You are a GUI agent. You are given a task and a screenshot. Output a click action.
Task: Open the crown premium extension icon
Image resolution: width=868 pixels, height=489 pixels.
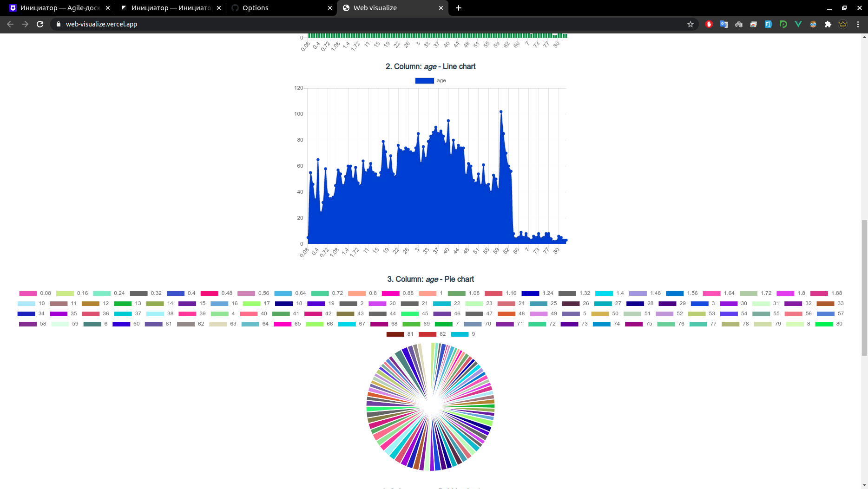(x=843, y=24)
